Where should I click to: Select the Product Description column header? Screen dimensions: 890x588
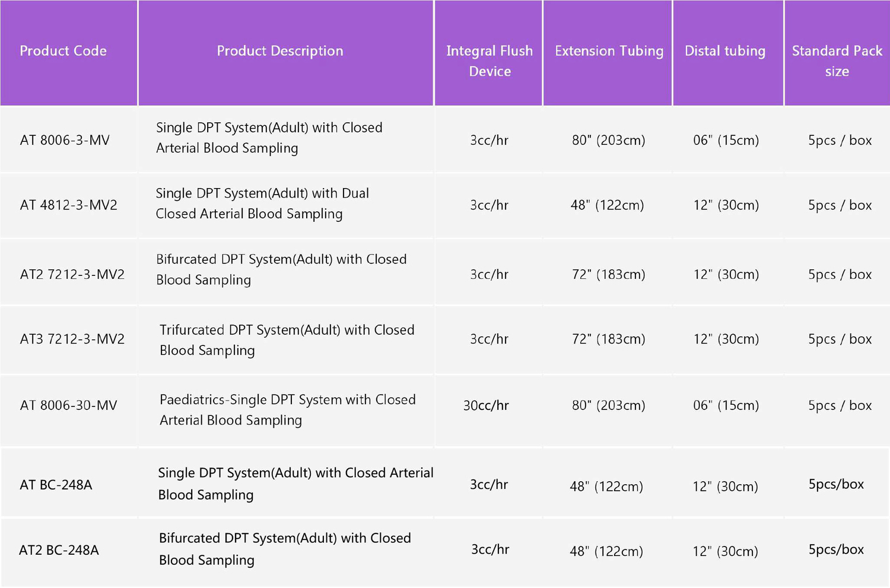(x=280, y=51)
